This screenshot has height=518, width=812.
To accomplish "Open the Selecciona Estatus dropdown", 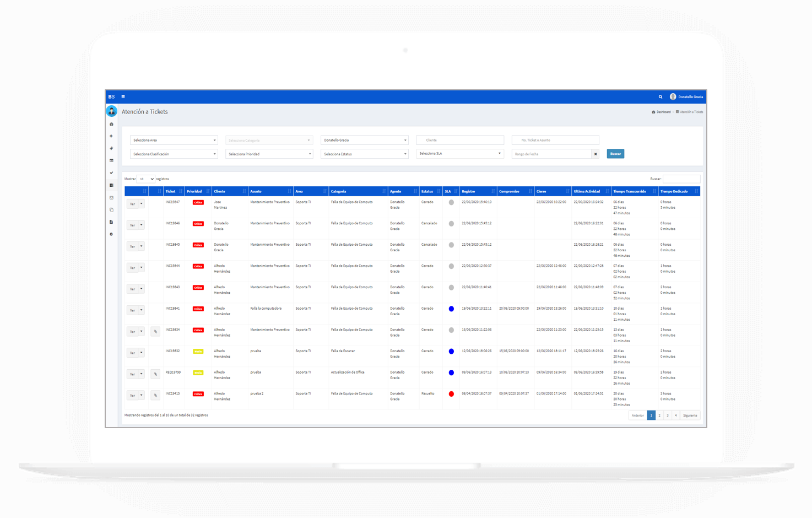I will (364, 154).
